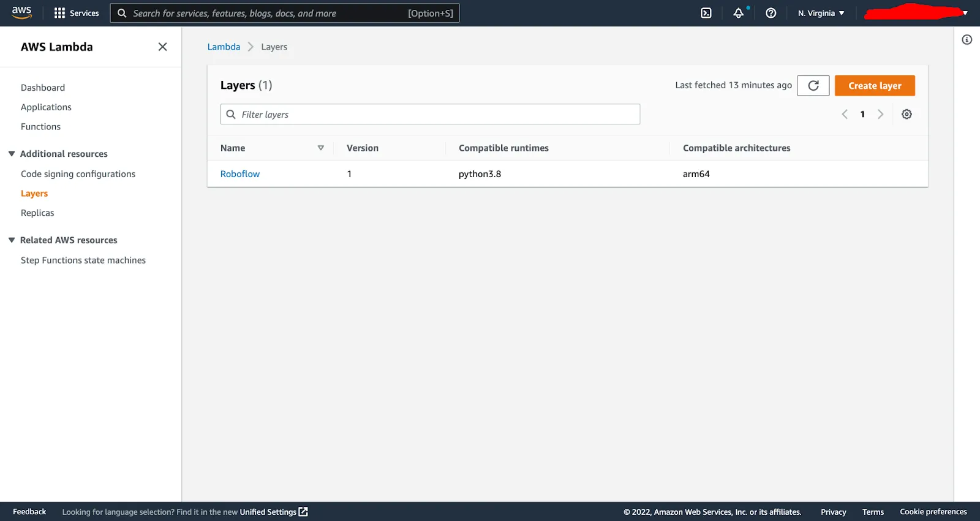Image resolution: width=980 pixels, height=521 pixels.
Task: Focus the Filter layers search box
Action: coord(430,114)
